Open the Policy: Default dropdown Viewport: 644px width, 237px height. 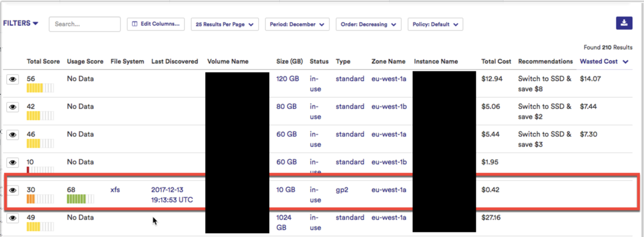[436, 24]
